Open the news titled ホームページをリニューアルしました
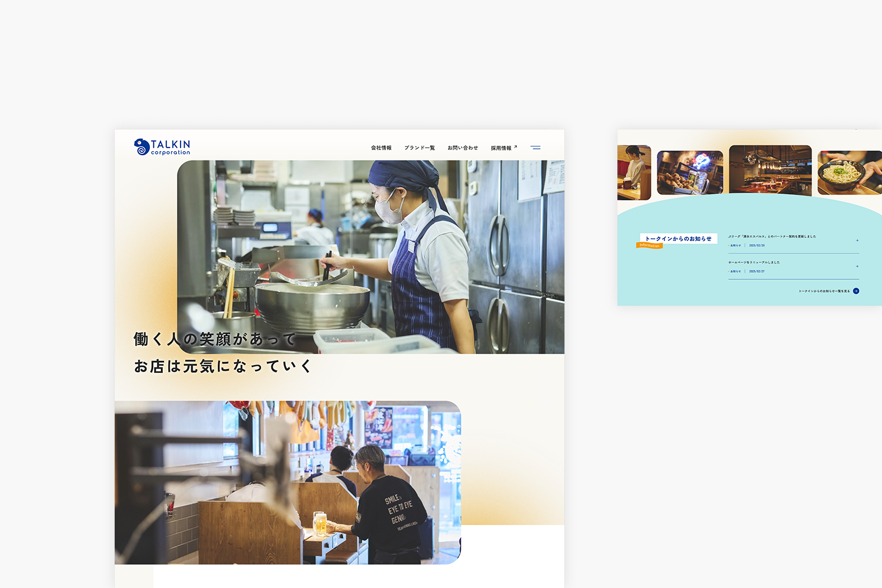The height and width of the screenshot is (588, 882). point(754,262)
